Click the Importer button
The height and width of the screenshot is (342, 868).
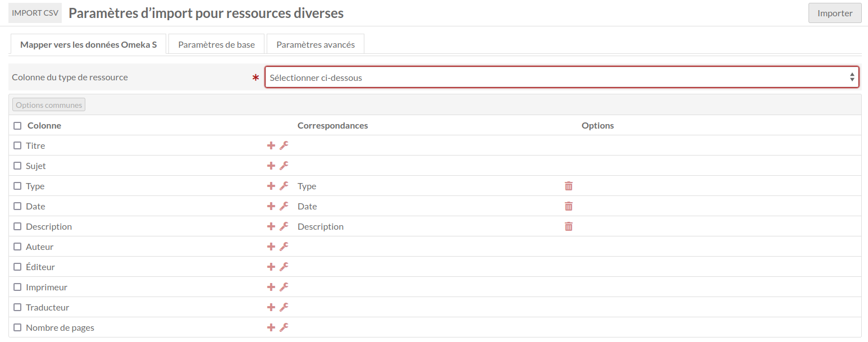pyautogui.click(x=835, y=13)
